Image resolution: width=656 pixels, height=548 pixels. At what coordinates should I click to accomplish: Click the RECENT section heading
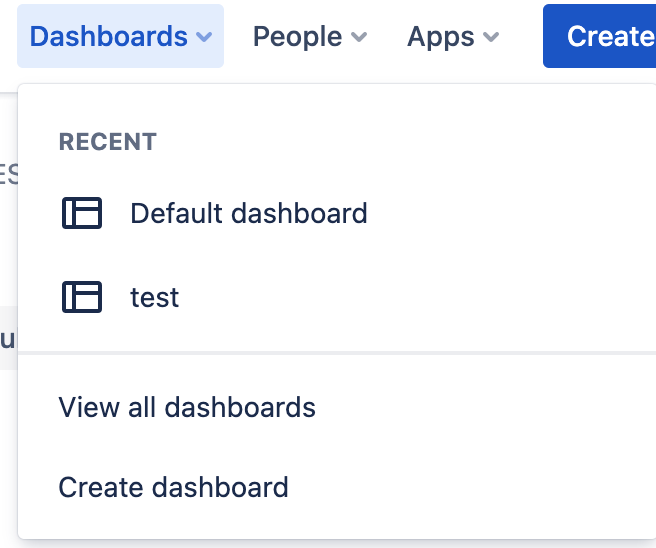coord(107,142)
